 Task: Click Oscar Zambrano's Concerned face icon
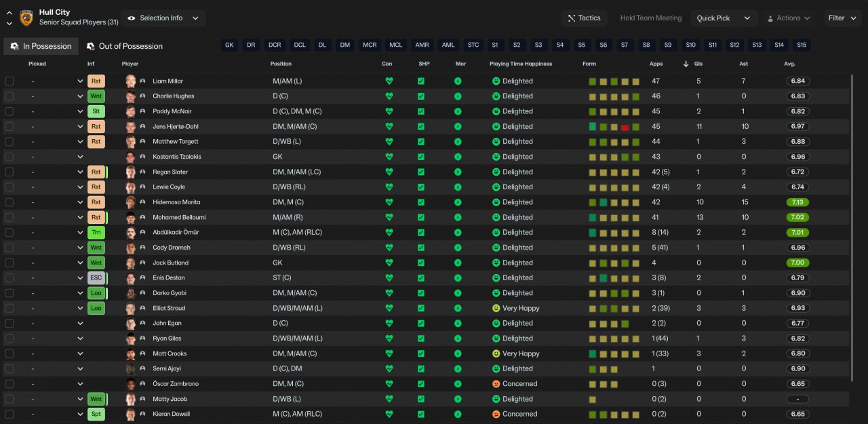point(496,384)
